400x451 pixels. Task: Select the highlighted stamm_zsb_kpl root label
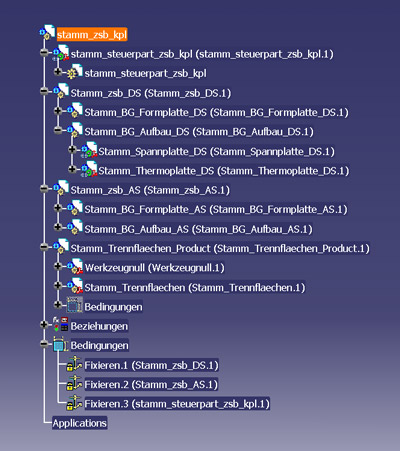92,34
